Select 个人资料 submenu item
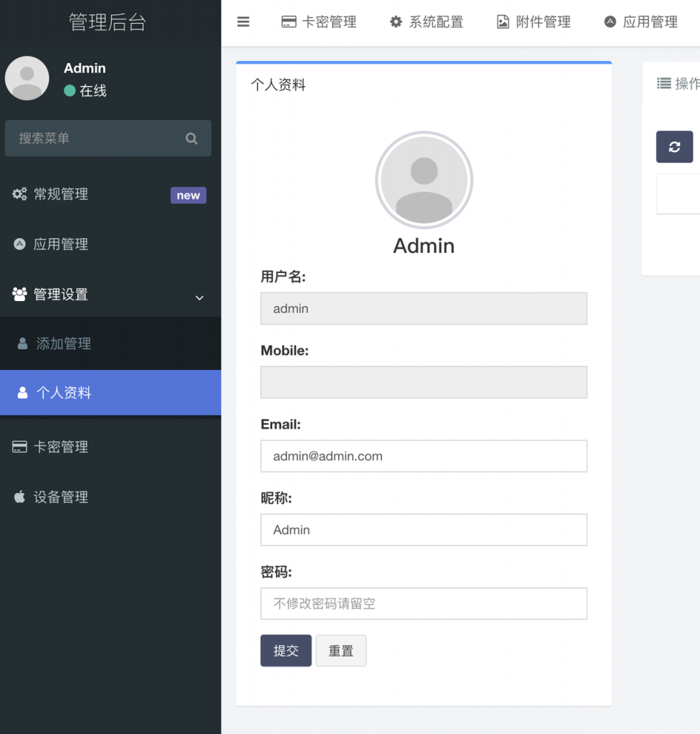 [x=110, y=393]
